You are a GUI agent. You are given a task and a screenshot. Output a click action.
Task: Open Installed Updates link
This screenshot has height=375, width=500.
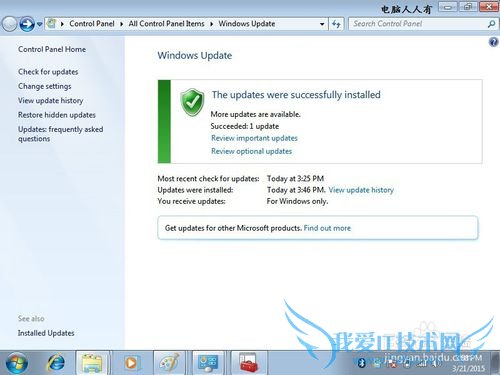pyautogui.click(x=46, y=333)
